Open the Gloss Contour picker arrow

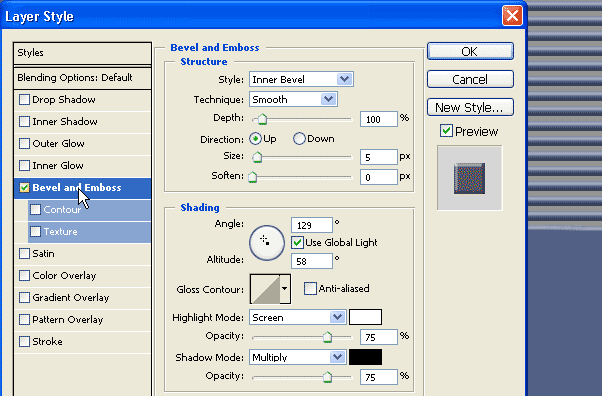click(x=284, y=288)
